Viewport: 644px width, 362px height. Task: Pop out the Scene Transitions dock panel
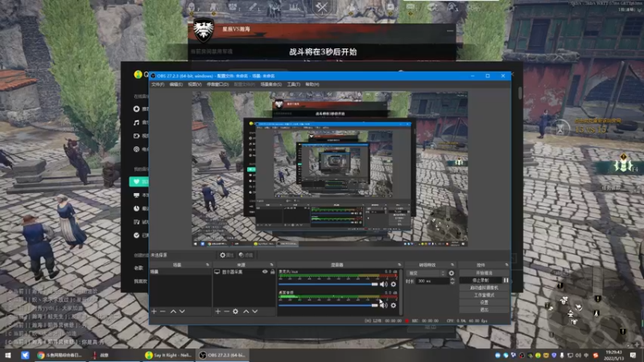pos(452,265)
